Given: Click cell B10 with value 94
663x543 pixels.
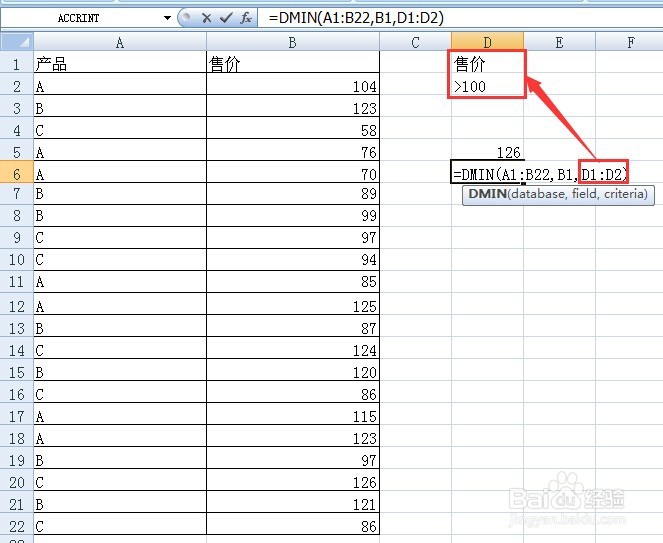Looking at the screenshot, I should (293, 260).
